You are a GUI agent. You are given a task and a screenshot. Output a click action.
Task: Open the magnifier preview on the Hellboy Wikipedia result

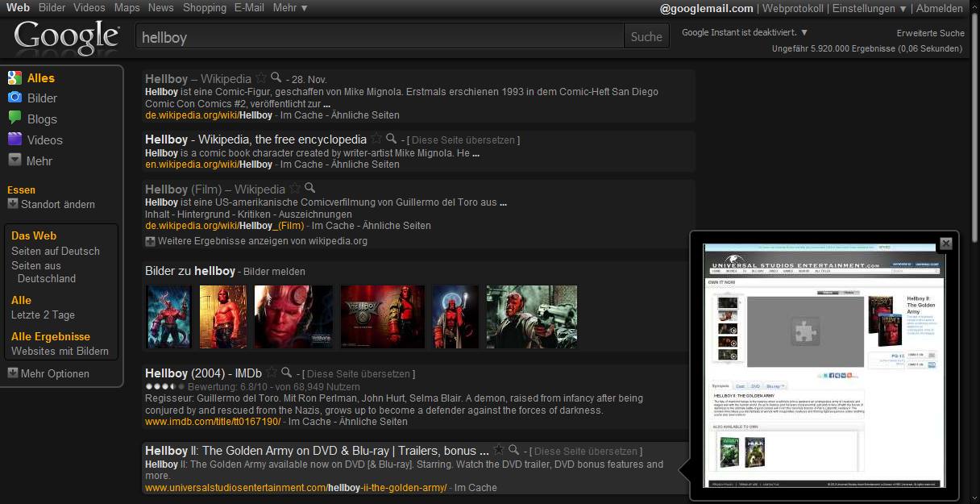click(276, 78)
